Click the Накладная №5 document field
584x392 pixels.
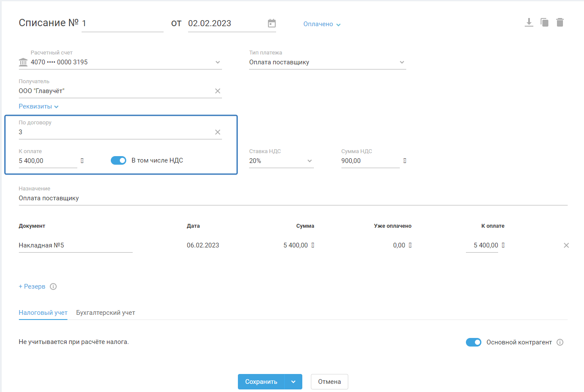(x=76, y=245)
